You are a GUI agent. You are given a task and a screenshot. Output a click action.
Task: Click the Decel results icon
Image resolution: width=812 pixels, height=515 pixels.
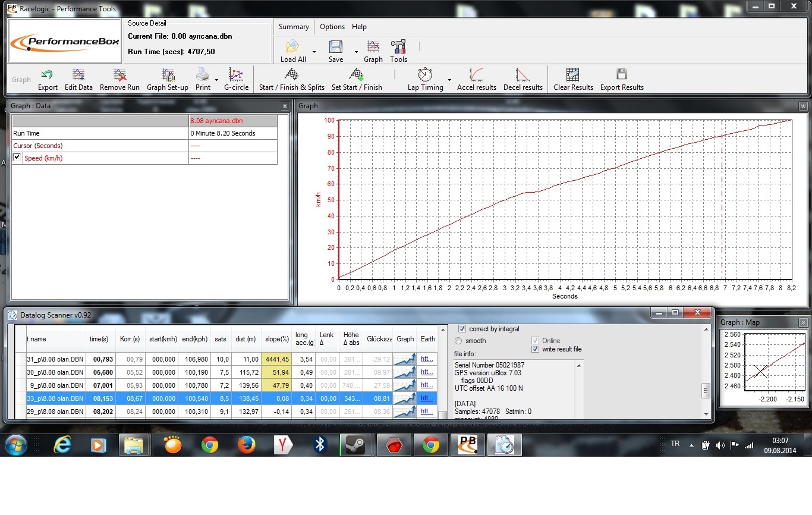click(523, 75)
